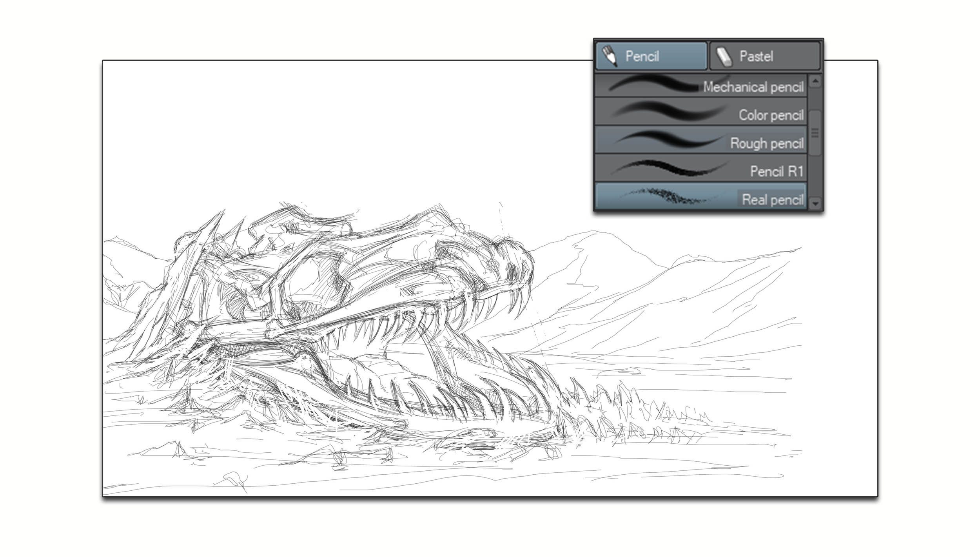The width and height of the screenshot is (980, 557).
Task: Choose the Rough pencil brush
Action: coord(701,140)
